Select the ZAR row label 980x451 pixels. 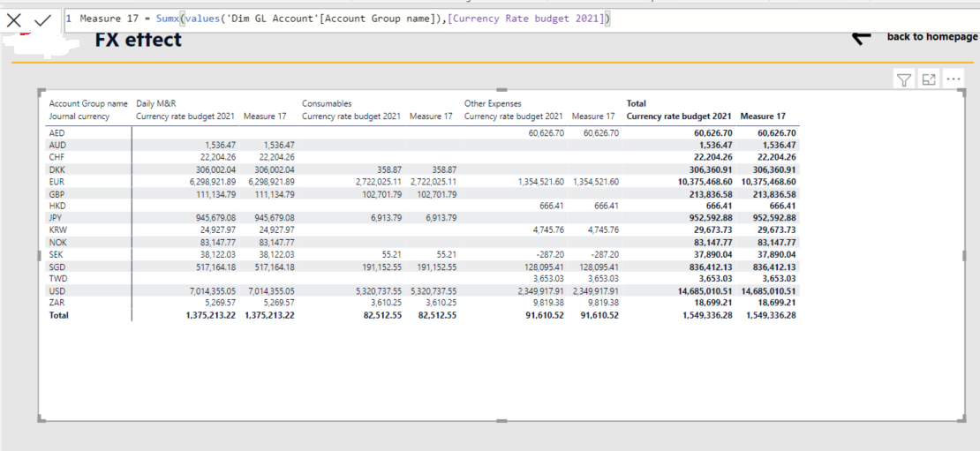click(x=57, y=303)
